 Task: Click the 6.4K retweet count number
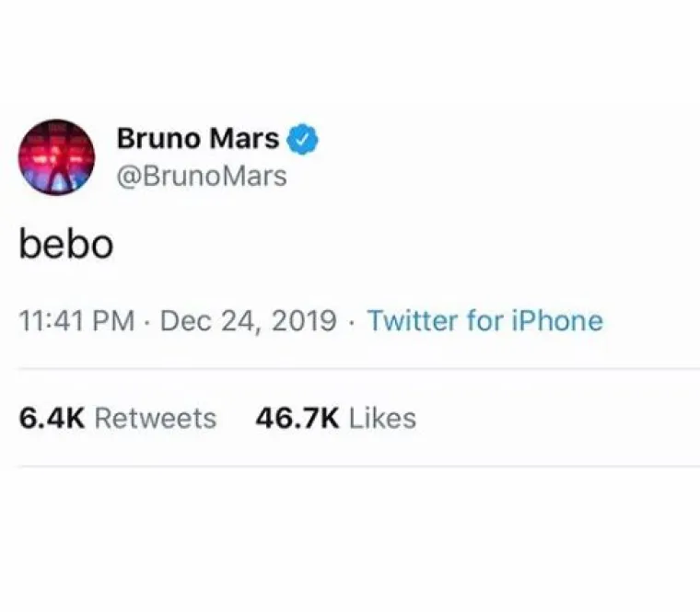(x=52, y=419)
